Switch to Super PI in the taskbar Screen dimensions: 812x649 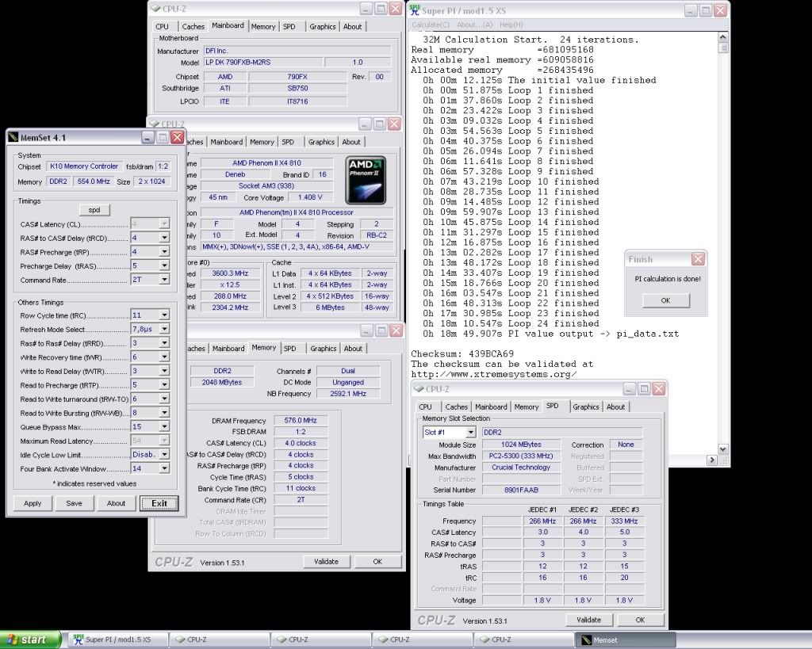[117, 639]
